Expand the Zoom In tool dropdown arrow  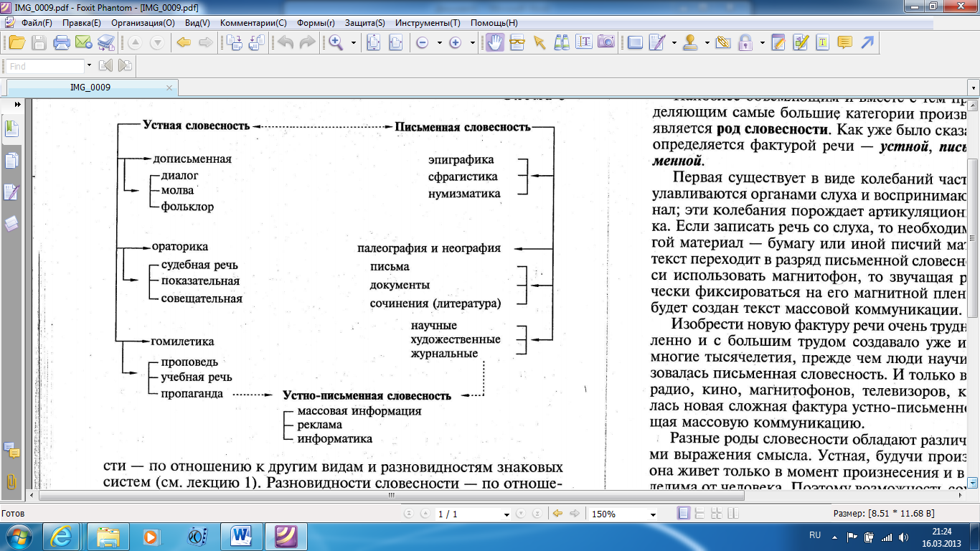pos(354,43)
